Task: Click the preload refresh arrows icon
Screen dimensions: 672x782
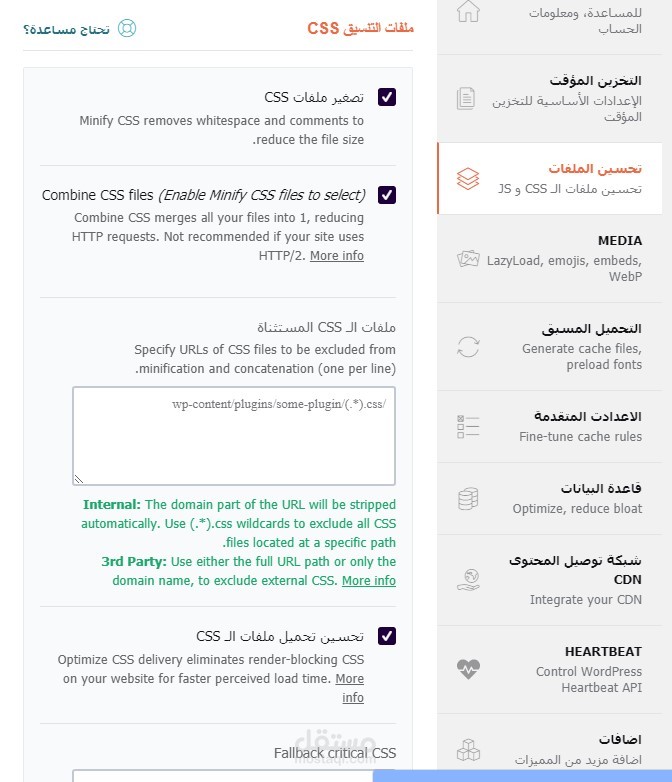Action: point(468,347)
